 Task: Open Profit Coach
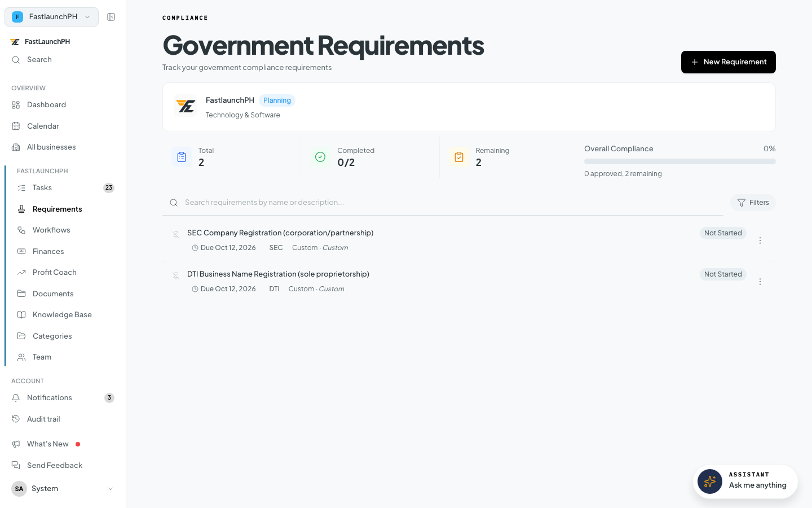(65, 273)
